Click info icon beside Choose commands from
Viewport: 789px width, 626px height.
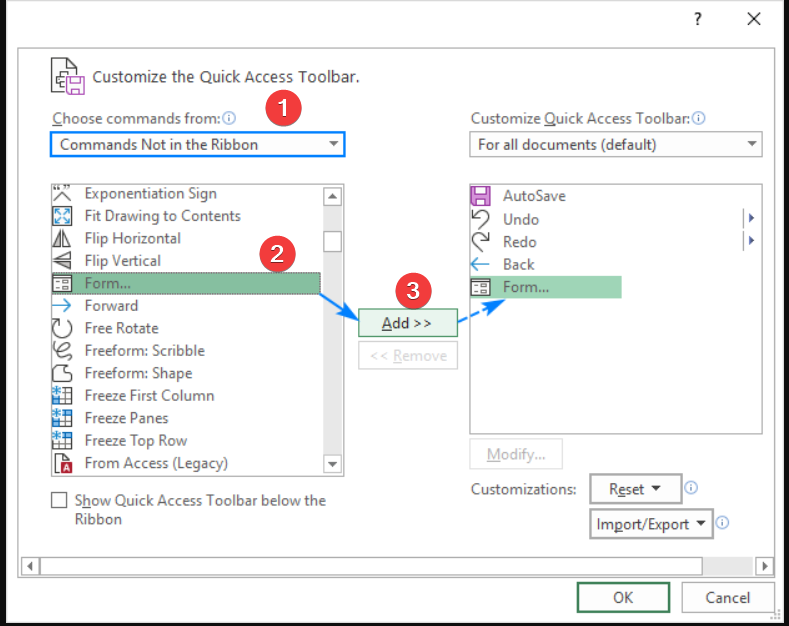pyautogui.click(x=229, y=118)
